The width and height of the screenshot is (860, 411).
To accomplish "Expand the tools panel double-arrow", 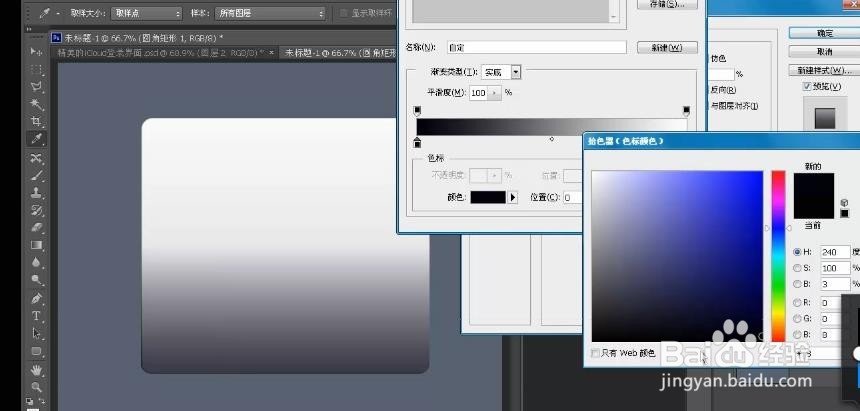I will pos(29,30).
